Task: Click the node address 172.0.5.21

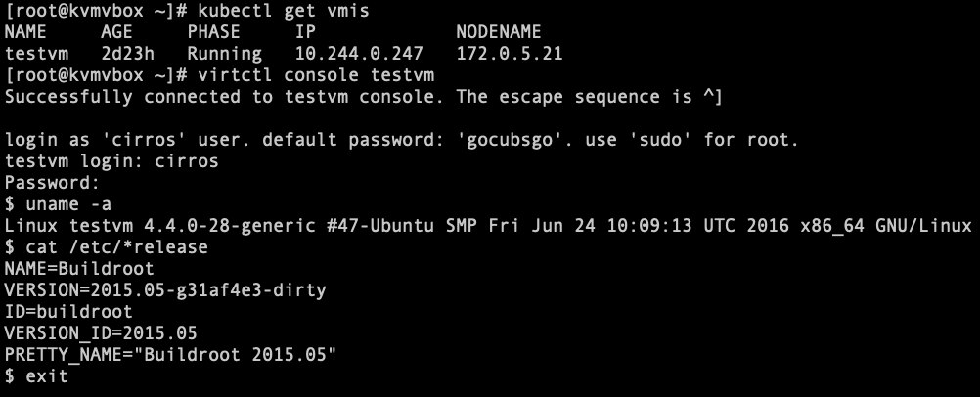Action: [510, 54]
